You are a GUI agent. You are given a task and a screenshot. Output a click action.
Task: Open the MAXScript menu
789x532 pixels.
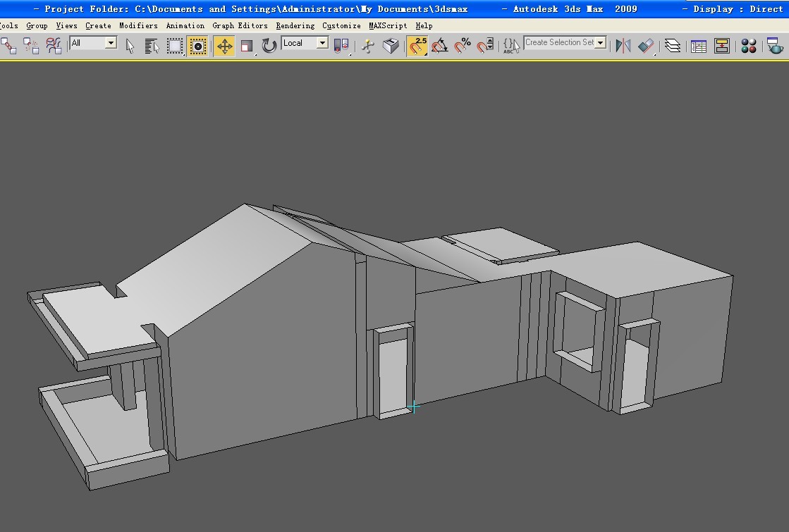[x=388, y=25]
